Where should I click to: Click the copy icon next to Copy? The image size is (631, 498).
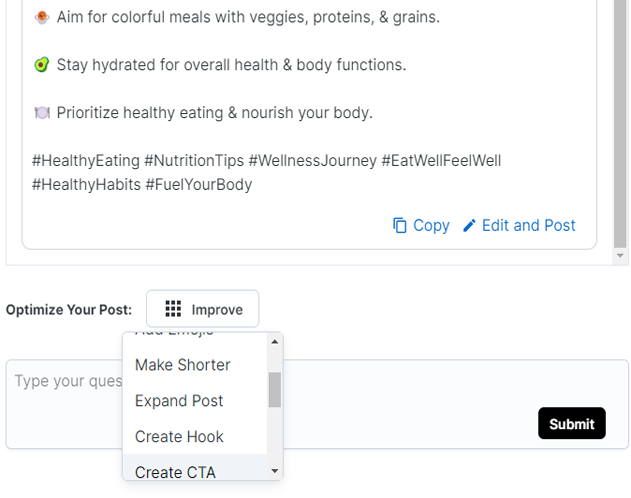(x=400, y=226)
